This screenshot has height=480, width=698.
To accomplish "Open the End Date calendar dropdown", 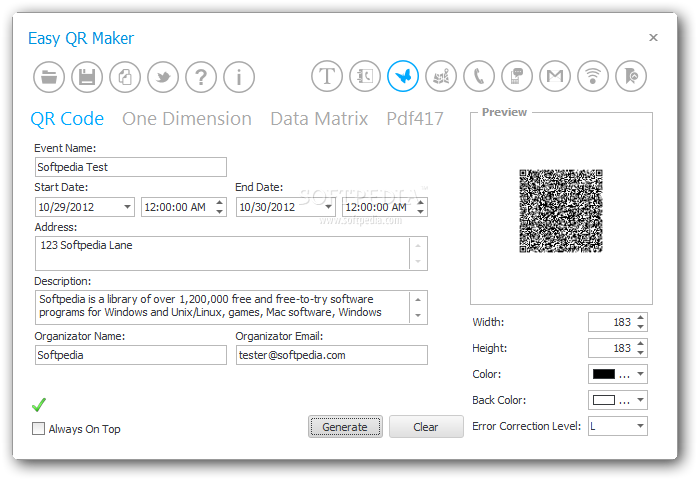I will pos(329,207).
